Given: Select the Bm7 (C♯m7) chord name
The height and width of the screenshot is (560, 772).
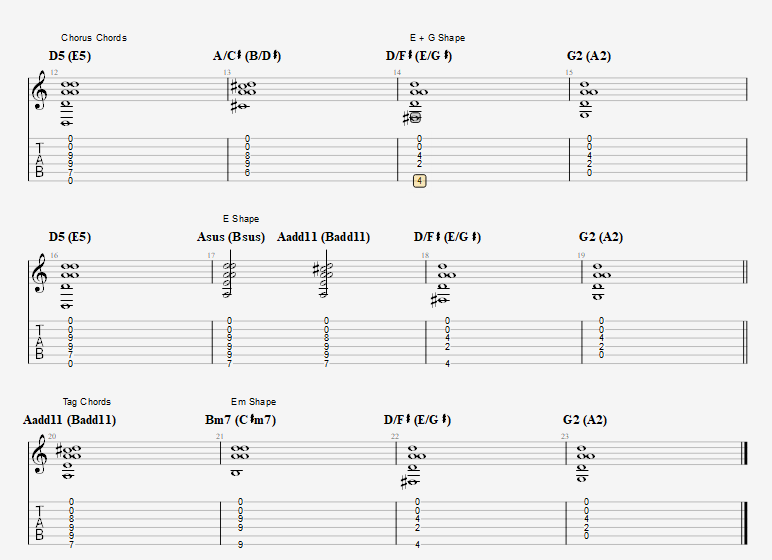Looking at the screenshot, I should tap(240, 420).
